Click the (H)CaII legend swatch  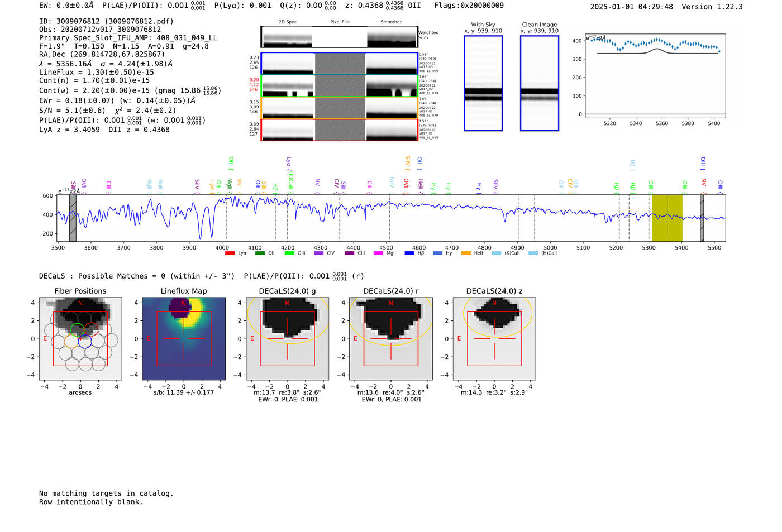[x=533, y=253]
